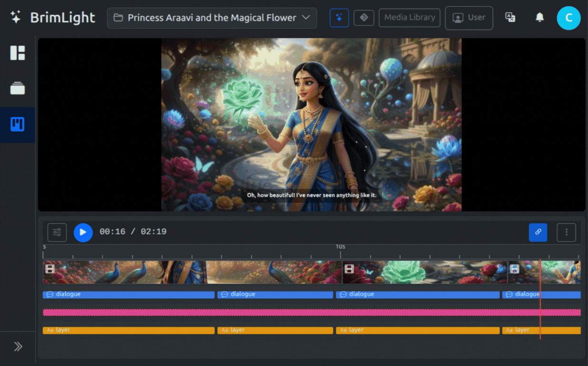Open the subtitles diamond icon in top bar

(x=363, y=18)
